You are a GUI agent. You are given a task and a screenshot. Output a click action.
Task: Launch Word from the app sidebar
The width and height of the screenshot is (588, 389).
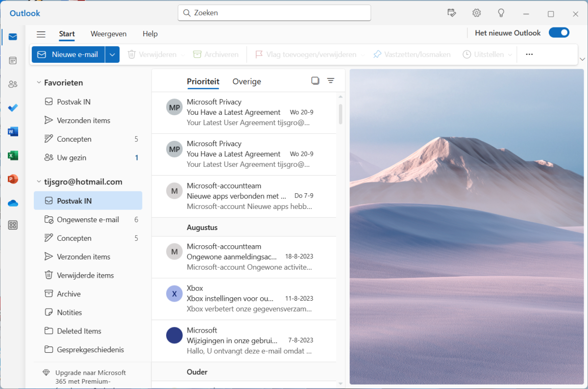(13, 131)
